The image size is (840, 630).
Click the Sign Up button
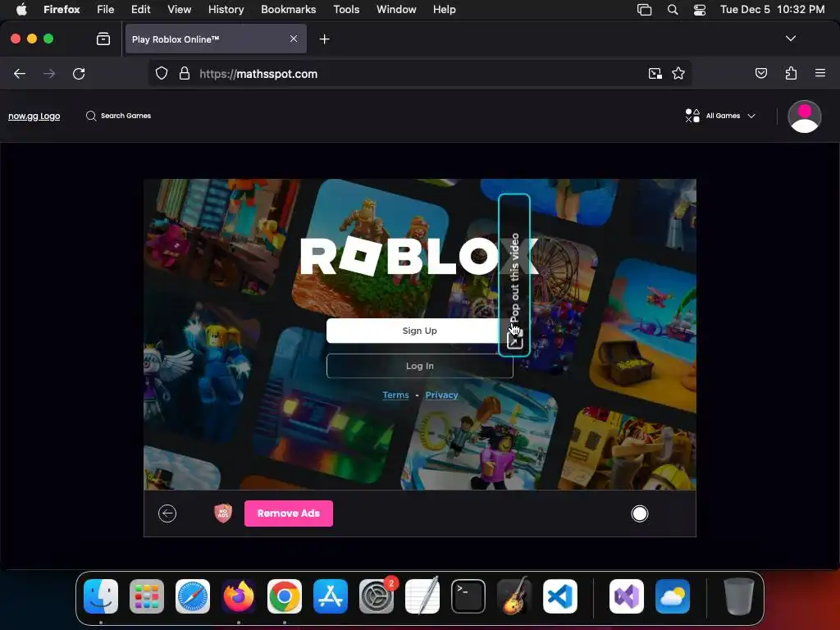[x=419, y=331]
